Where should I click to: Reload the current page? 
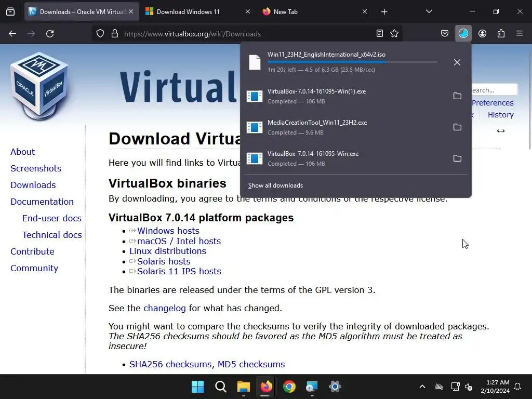pyautogui.click(x=50, y=34)
